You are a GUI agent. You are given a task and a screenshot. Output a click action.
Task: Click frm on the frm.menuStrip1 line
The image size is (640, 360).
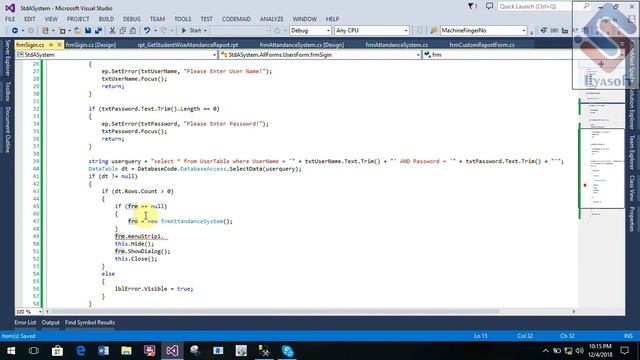point(120,236)
